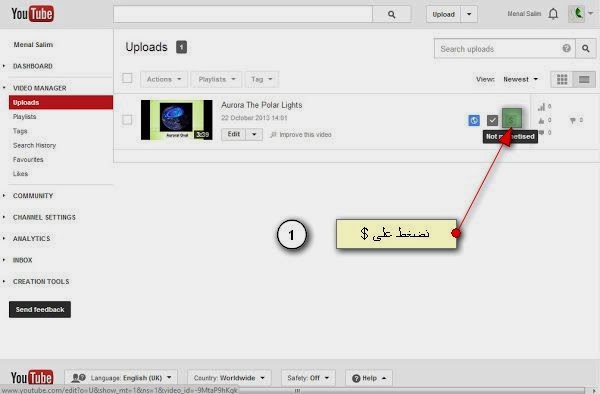Switch to grid view
Screen dimensions: 600x394
pyautogui.click(x=562, y=79)
